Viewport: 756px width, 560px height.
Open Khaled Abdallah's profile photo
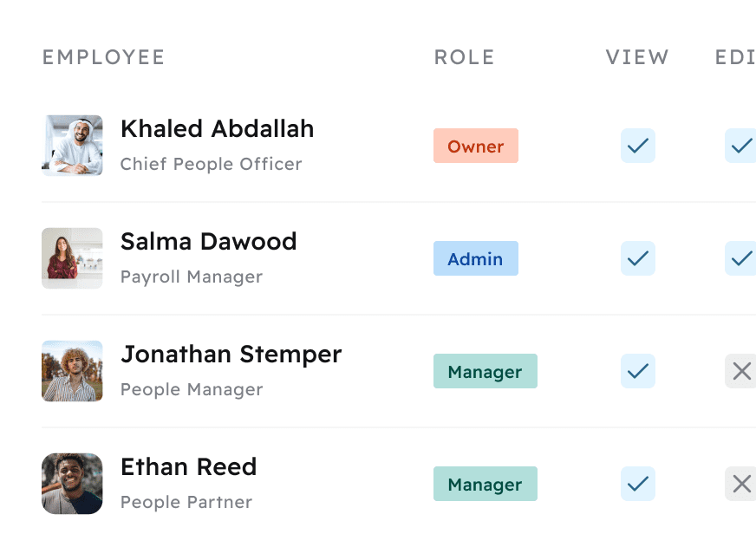72,146
